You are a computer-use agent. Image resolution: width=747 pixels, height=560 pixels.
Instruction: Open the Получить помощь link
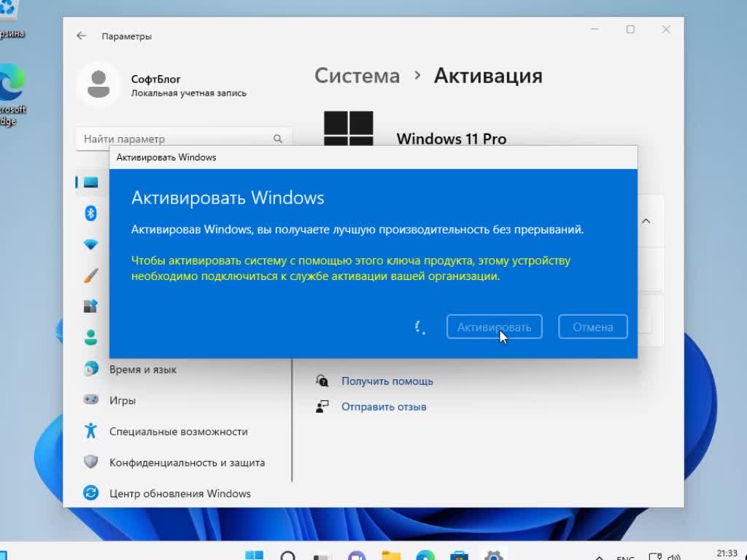387,381
